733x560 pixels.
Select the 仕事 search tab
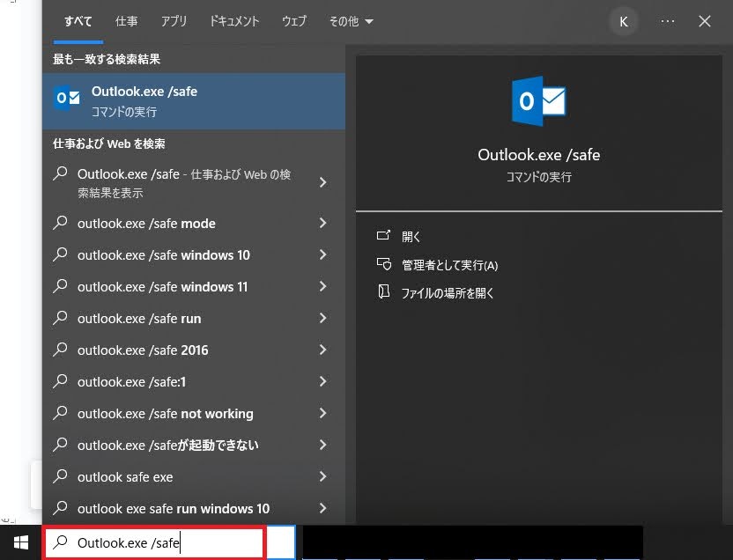coord(126,22)
